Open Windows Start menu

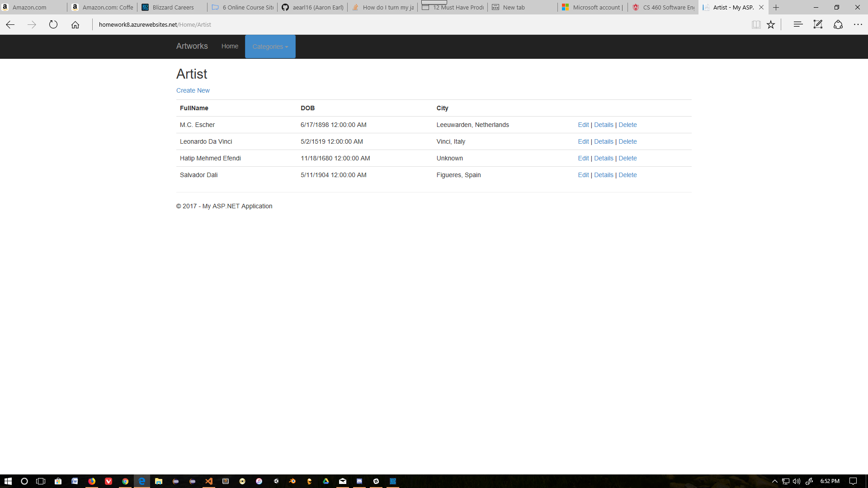tap(8, 481)
